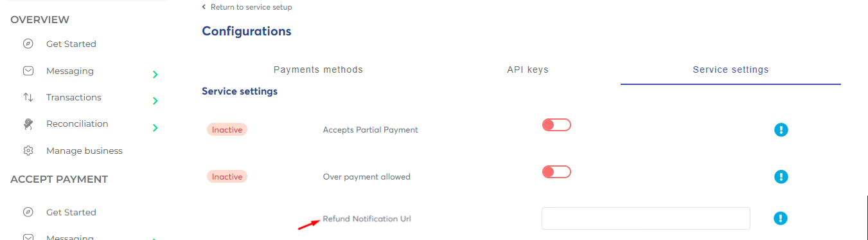
Task: Open Manage business in the sidebar
Action: click(84, 151)
